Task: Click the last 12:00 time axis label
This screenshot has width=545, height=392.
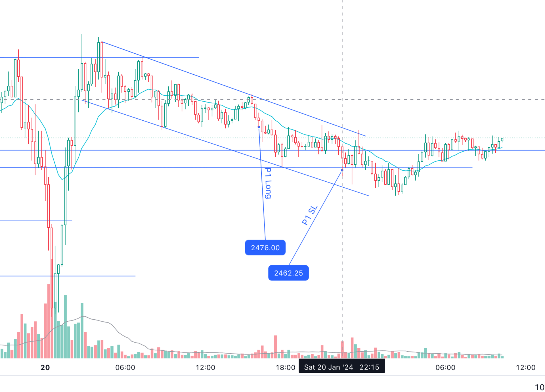Action: coord(525,367)
